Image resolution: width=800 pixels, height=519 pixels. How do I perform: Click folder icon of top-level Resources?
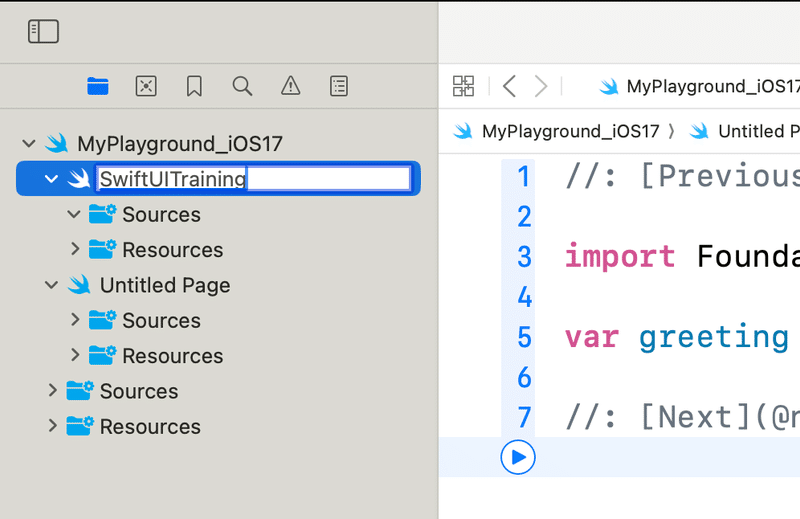tap(80, 426)
